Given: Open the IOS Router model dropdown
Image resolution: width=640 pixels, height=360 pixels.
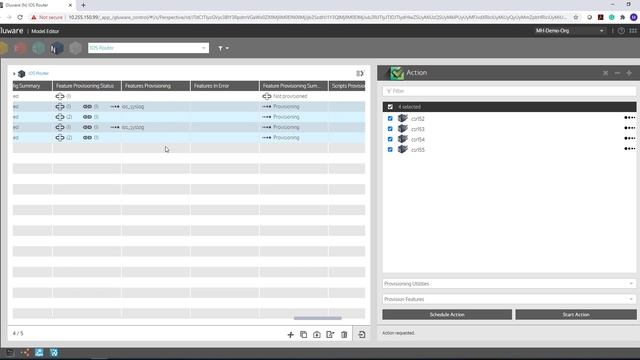Looking at the screenshot, I should pyautogui.click(x=148, y=48).
